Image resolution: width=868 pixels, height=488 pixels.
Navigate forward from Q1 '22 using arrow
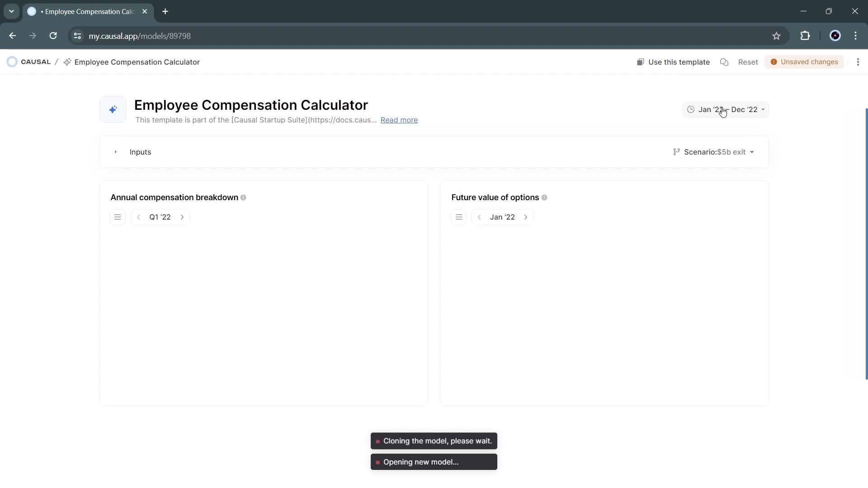pos(183,217)
